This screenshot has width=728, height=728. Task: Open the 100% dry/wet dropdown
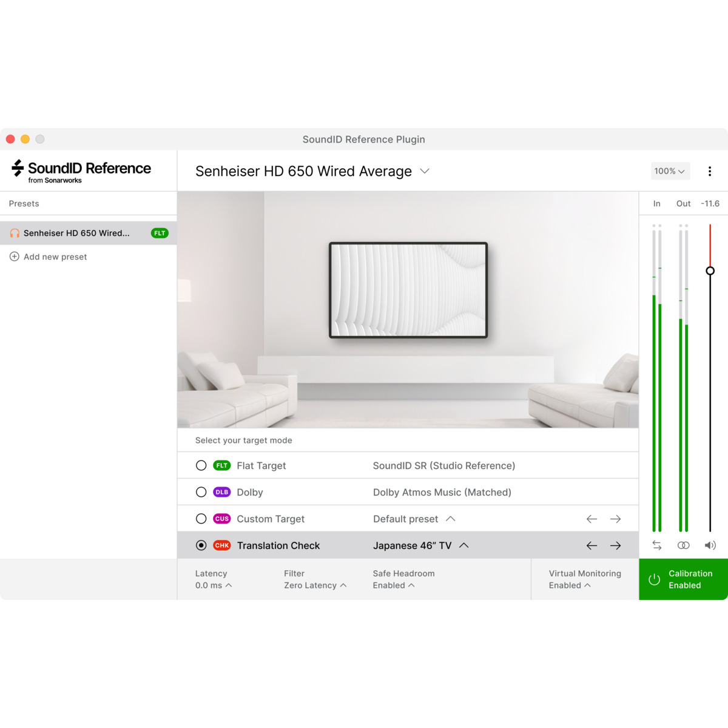pos(670,171)
